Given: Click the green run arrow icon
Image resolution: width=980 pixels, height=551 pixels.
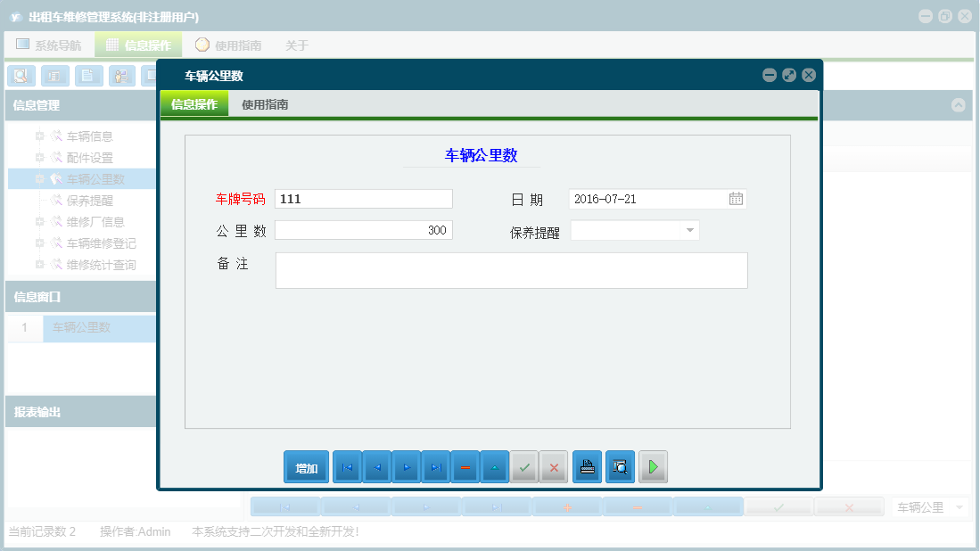Looking at the screenshot, I should [x=653, y=466].
